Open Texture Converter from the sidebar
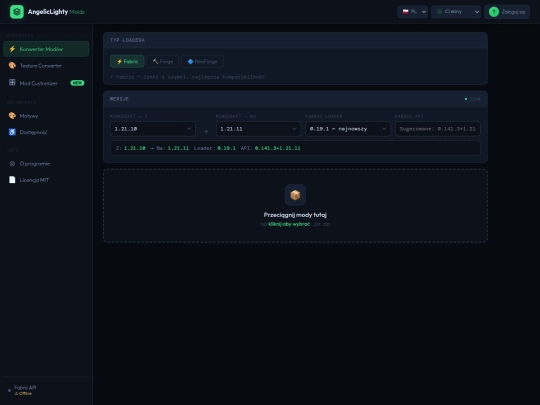This screenshot has height=405, width=540. click(x=46, y=65)
